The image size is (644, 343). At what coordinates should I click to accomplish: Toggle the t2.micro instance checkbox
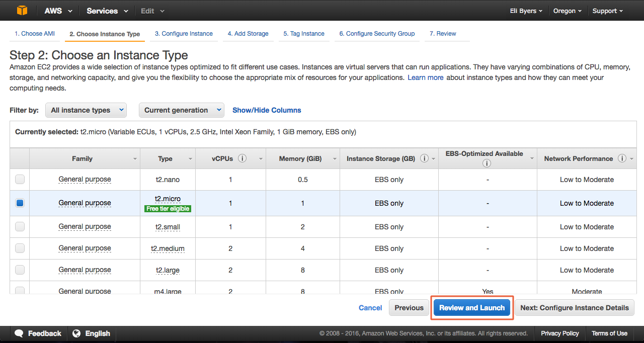pos(20,203)
